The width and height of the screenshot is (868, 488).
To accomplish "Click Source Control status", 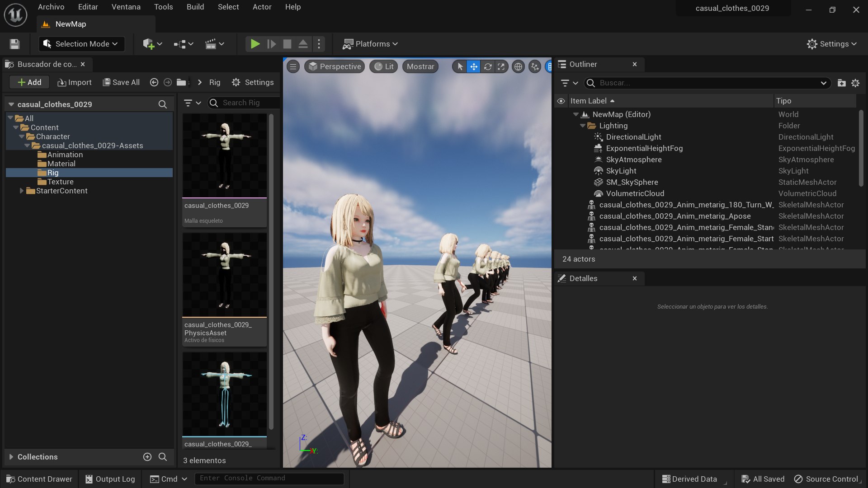I will [827, 479].
